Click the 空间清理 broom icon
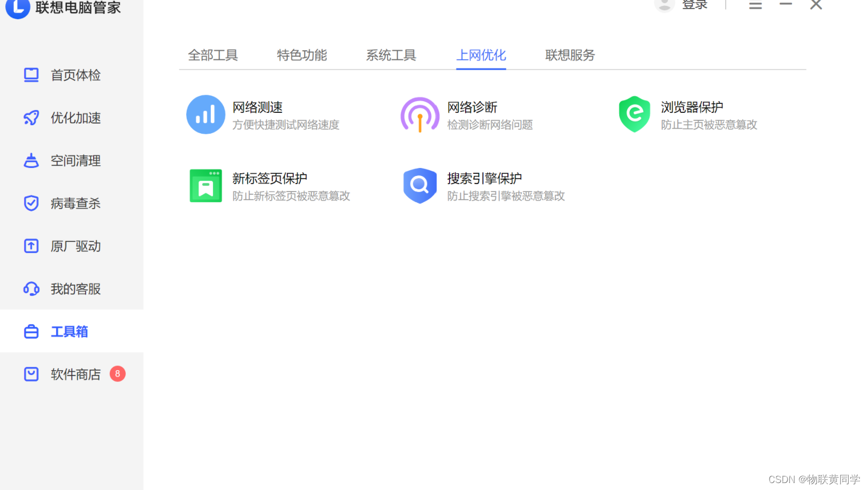 32,160
